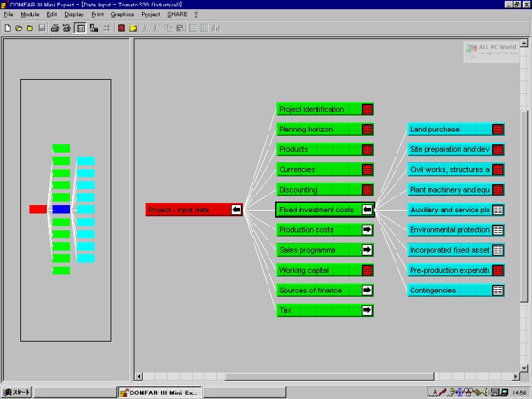The width and height of the screenshot is (532, 399).
Task: Select the Land purchase node label
Action: [x=435, y=129]
